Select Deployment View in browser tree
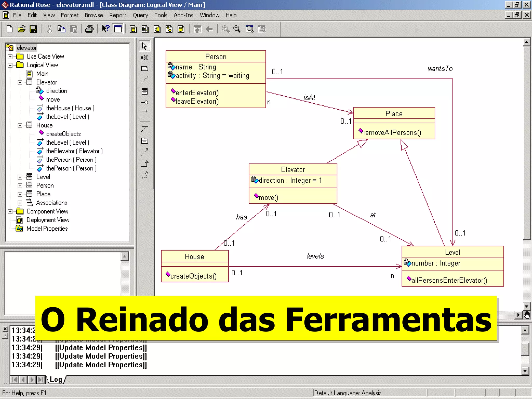Screen dimensions: 532x399 pyautogui.click(x=48, y=220)
